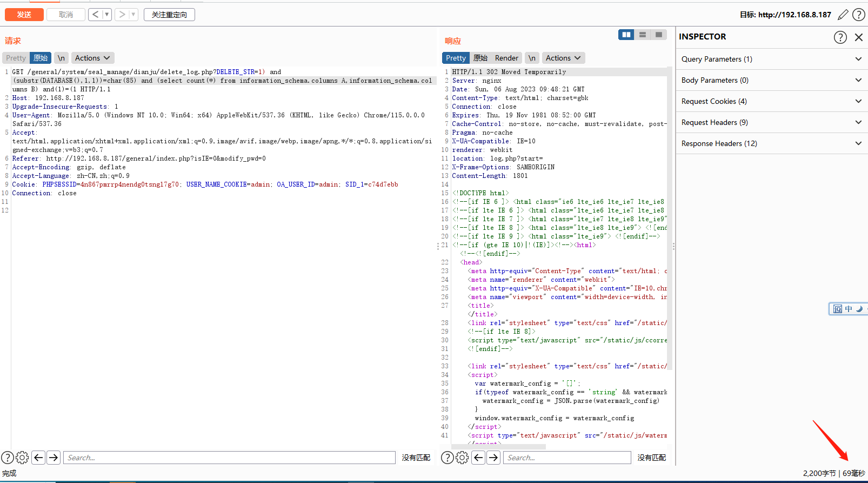This screenshot has height=483, width=868.
Task: Click the moon icon in IME toolbar
Action: pos(859,309)
